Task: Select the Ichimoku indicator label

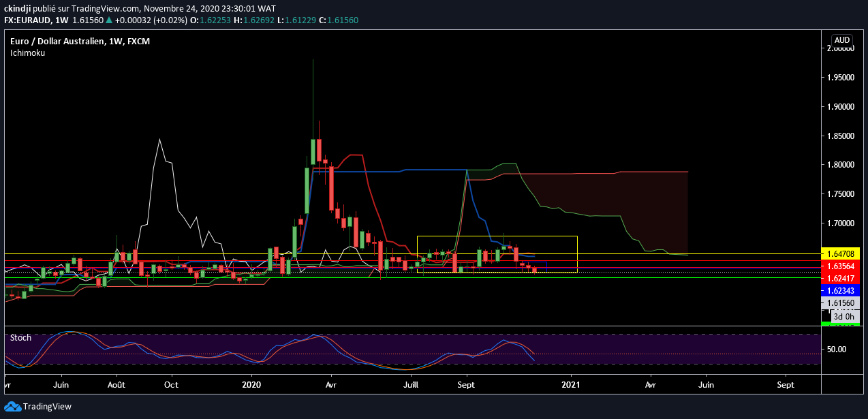Action: pos(27,52)
